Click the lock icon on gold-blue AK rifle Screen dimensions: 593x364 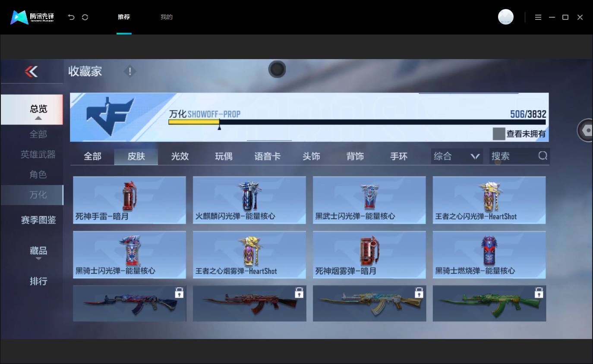(x=419, y=293)
